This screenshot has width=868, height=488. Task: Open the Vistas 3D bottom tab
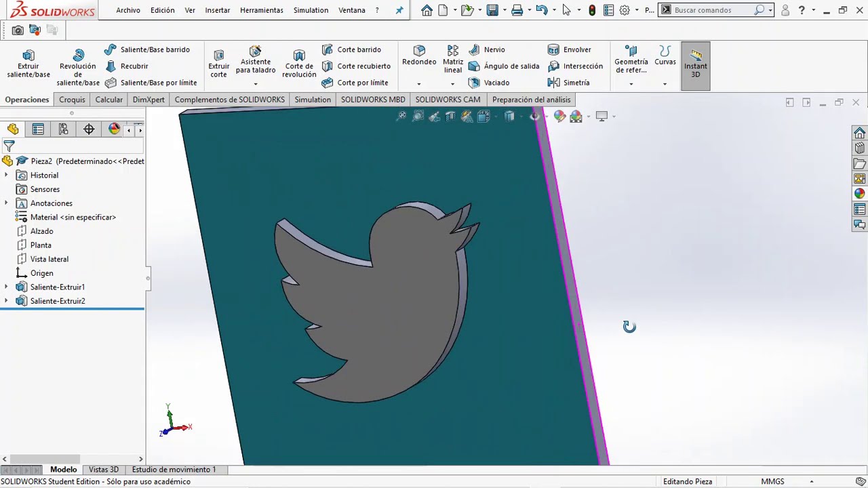pos(104,470)
